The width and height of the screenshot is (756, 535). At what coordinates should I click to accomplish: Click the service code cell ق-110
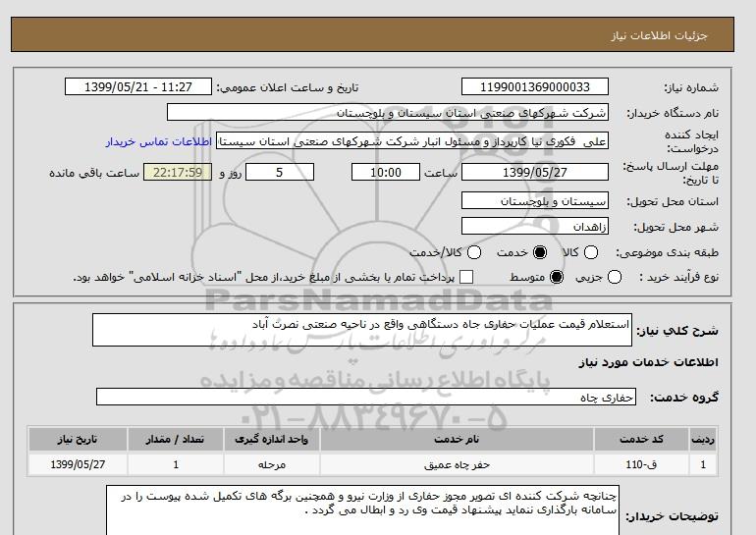click(x=641, y=465)
